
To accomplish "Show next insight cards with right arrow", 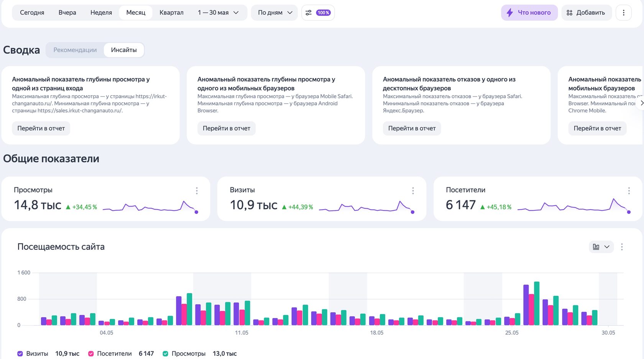I will 641,103.
